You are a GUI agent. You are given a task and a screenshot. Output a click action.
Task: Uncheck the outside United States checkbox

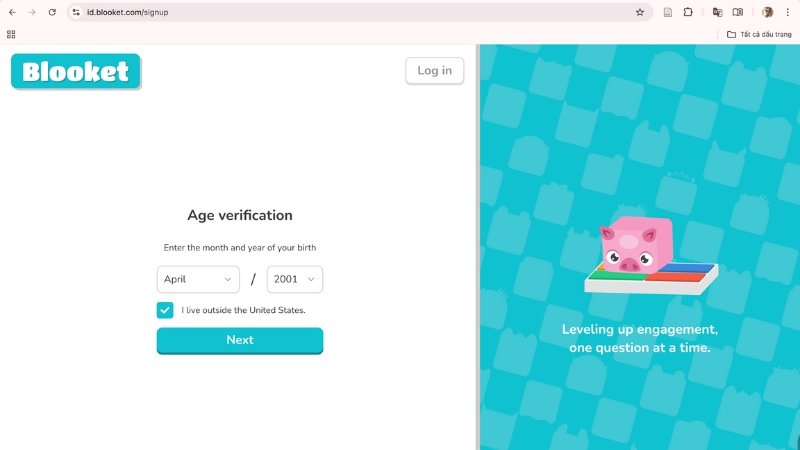click(165, 310)
